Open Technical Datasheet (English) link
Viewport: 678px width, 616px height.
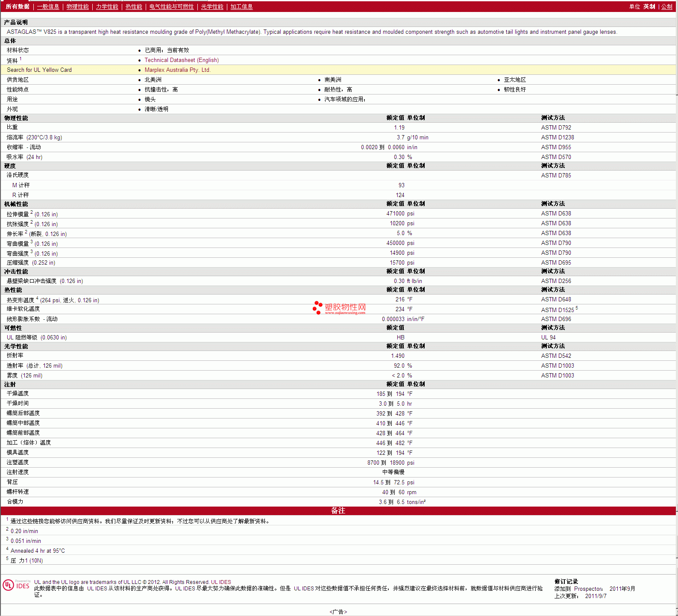(182, 60)
